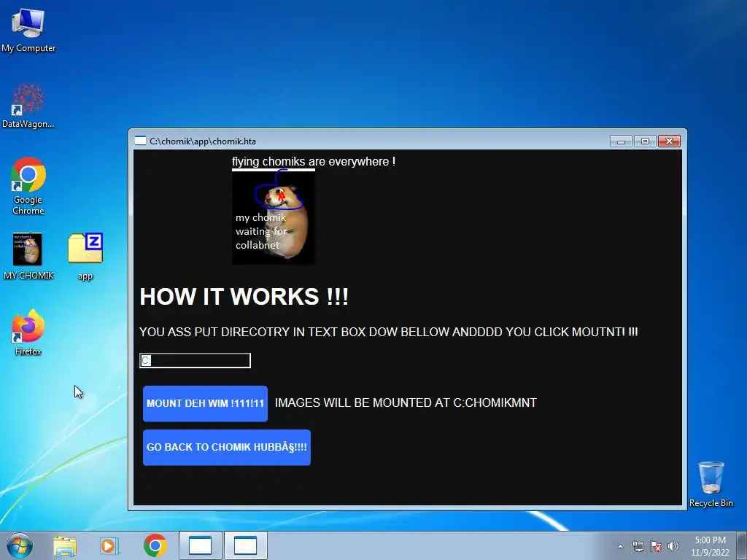Click the flying chomiks are everywhere text
The height and width of the screenshot is (560, 747).
pos(314,161)
